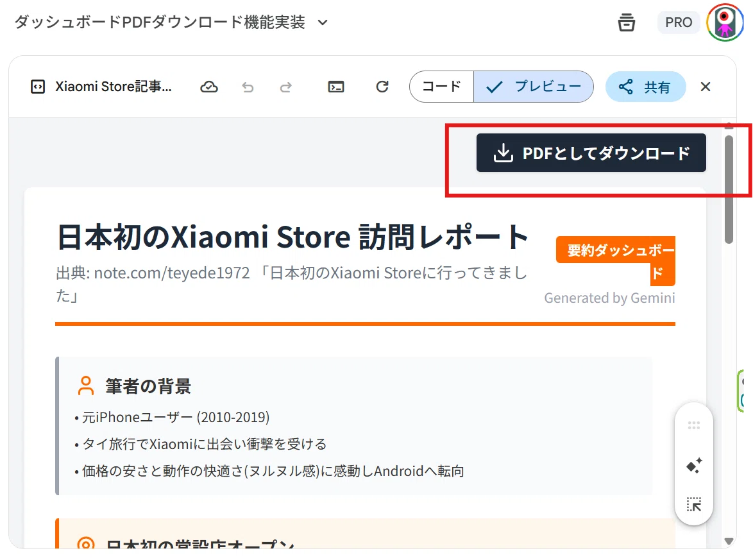Click the drag handle dots on floating toolbar
This screenshot has width=753, height=560.
[694, 425]
